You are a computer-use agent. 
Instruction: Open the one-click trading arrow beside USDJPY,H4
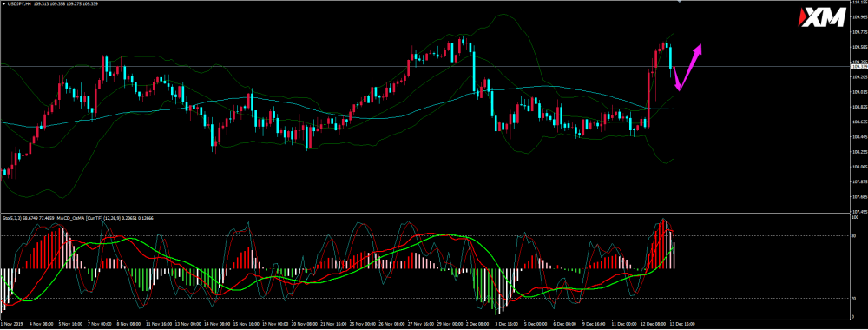[3, 3]
